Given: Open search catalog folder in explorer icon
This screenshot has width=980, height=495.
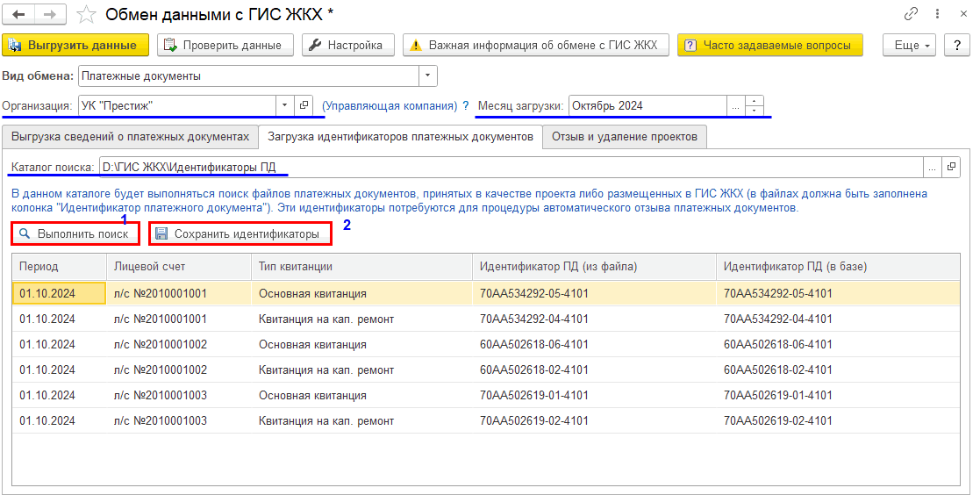Looking at the screenshot, I should [x=951, y=167].
